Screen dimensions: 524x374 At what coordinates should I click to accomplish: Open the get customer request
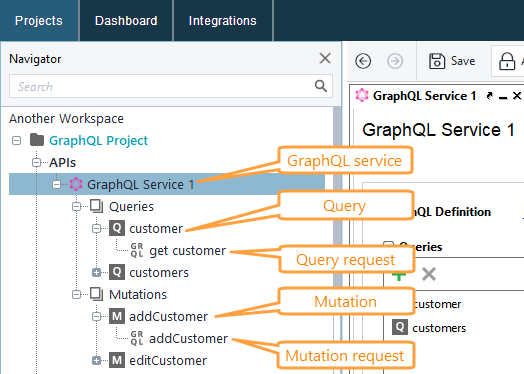click(187, 251)
